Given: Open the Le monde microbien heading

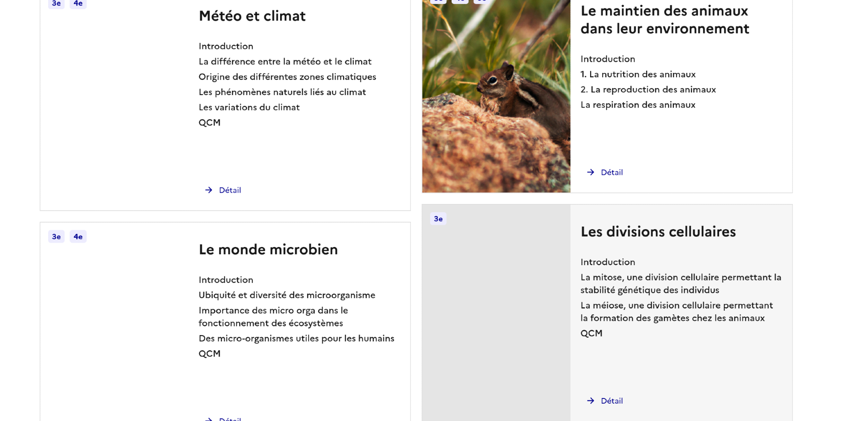Looking at the screenshot, I should (268, 250).
